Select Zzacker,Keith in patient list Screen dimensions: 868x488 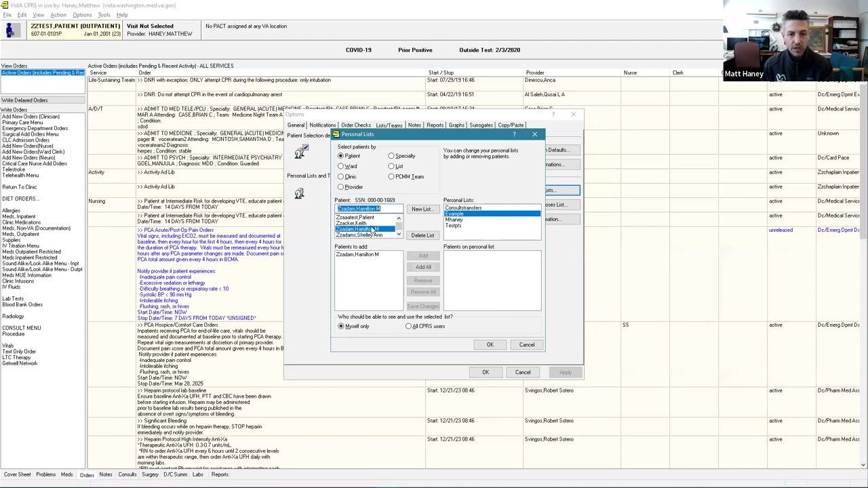(351, 223)
